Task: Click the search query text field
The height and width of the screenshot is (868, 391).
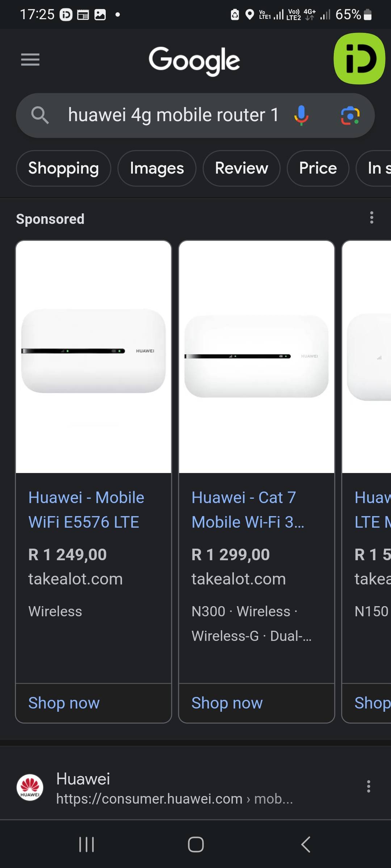Action: (x=173, y=115)
